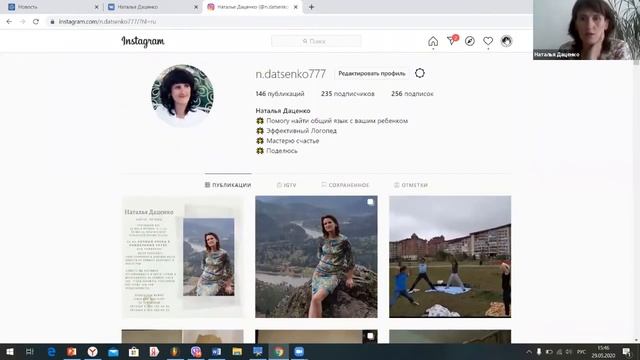Open Viber from the taskbar
The width and height of the screenshot is (640, 360).
pos(196,351)
